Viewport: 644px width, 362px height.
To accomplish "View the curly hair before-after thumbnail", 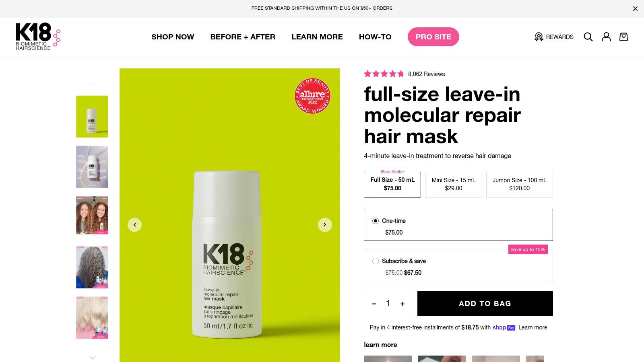I will [92, 215].
